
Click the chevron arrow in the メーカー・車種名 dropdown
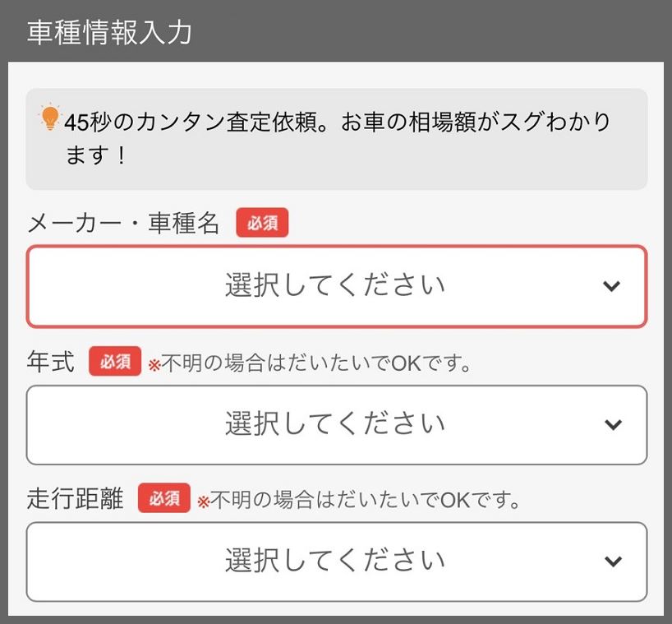[x=611, y=286]
